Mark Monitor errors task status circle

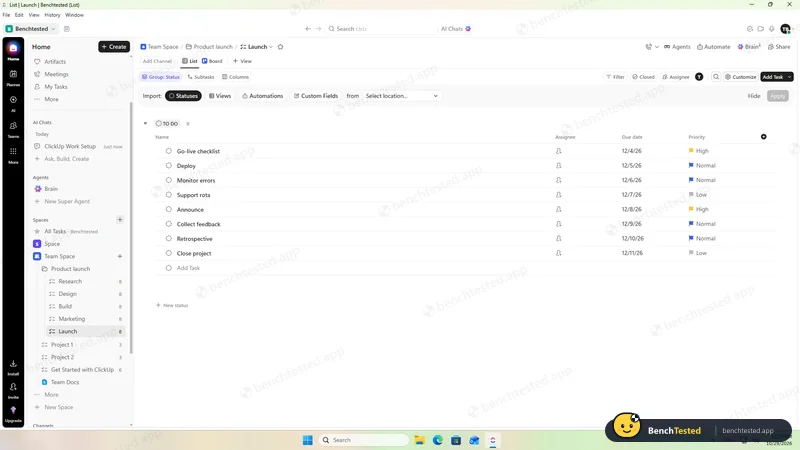click(x=168, y=180)
